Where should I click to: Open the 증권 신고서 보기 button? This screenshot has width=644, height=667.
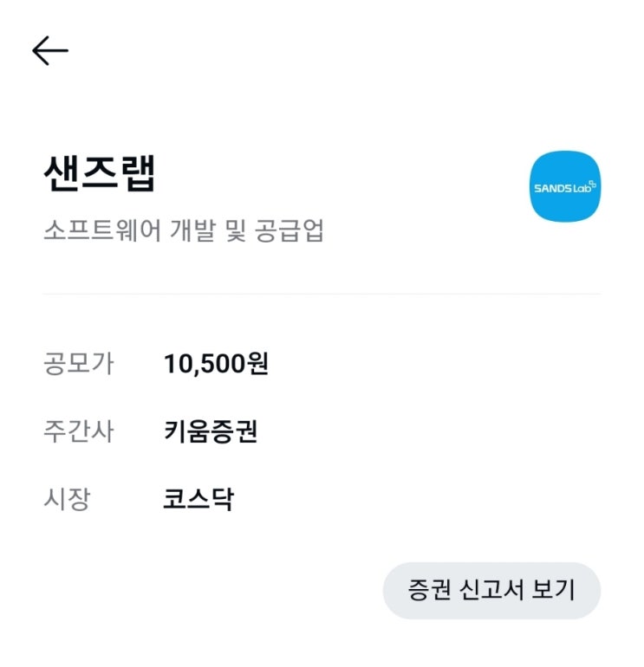pos(491,590)
